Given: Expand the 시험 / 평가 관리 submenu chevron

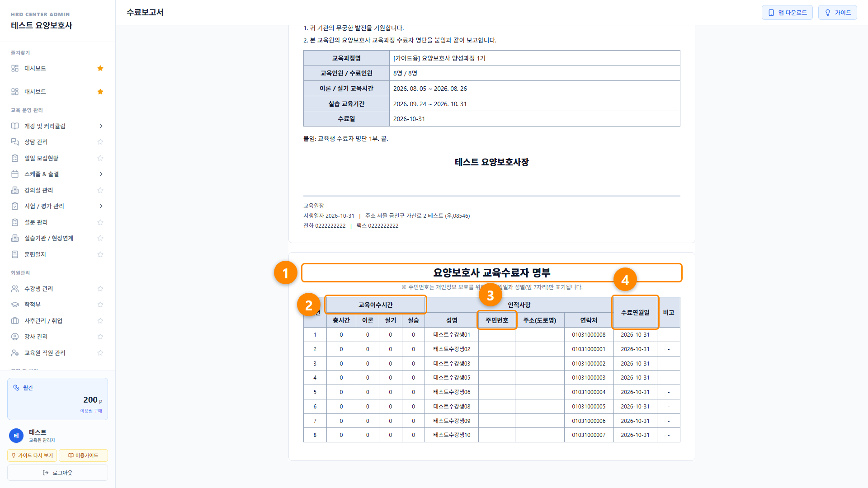Looking at the screenshot, I should pyautogui.click(x=101, y=206).
